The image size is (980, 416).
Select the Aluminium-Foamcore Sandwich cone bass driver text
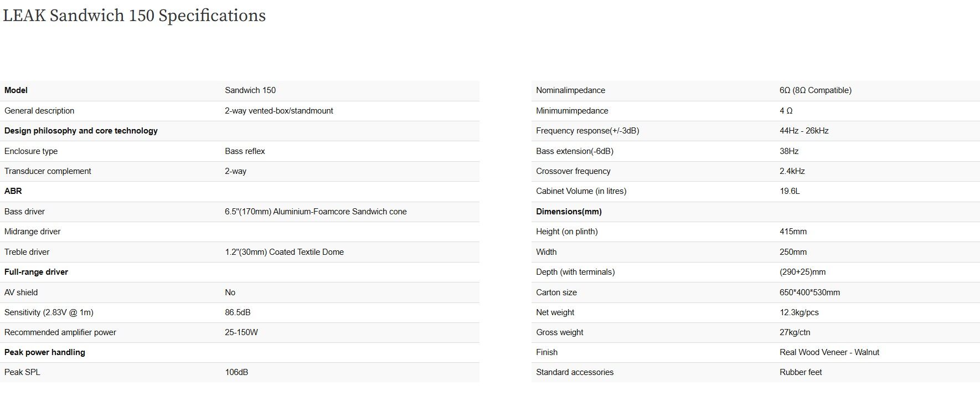coord(316,212)
